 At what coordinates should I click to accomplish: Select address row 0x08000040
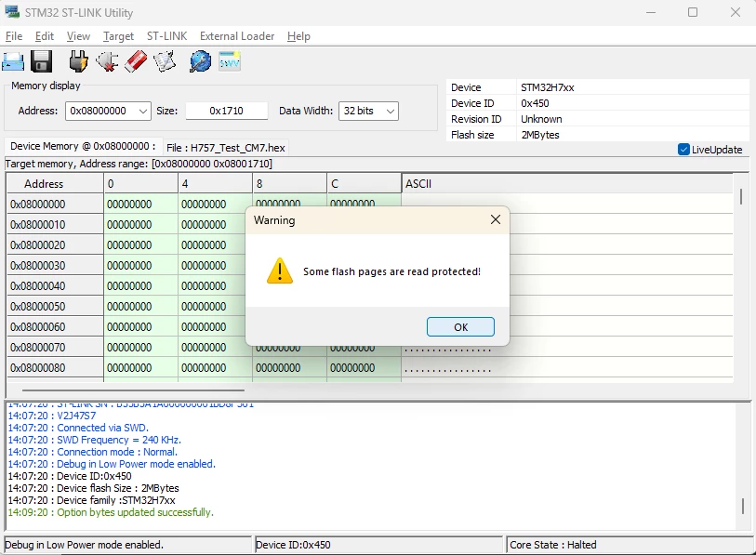pos(55,286)
